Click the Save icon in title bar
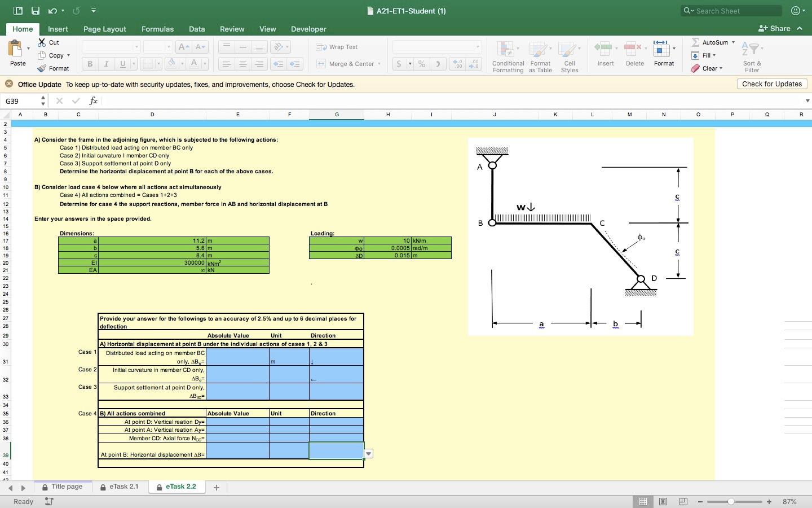This screenshot has height=508, width=812. point(35,11)
